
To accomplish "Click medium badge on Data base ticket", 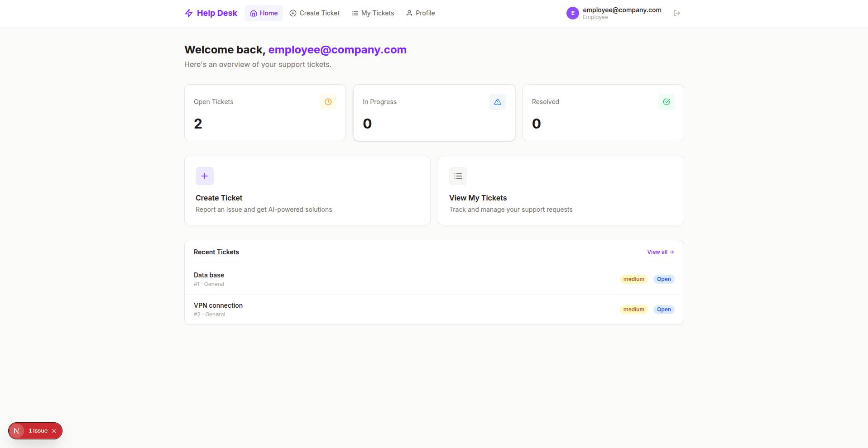I will tap(634, 279).
